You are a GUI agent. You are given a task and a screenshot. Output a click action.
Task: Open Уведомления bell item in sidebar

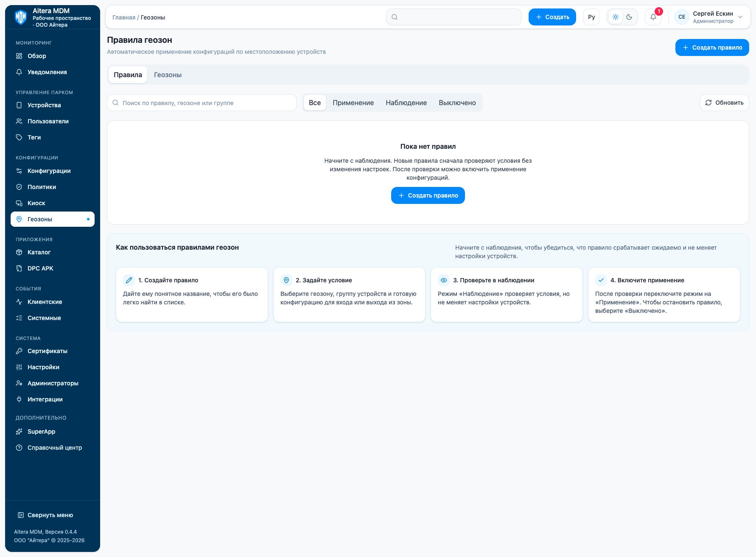[53, 72]
